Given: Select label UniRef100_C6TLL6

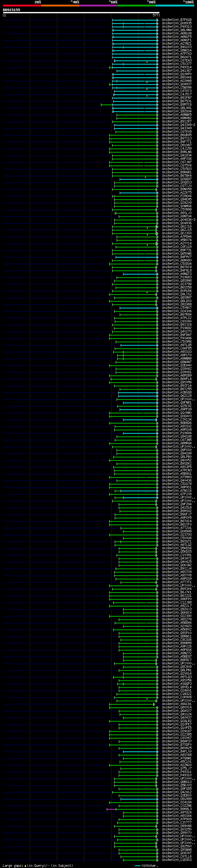Looking at the screenshot, I should 177,856.
